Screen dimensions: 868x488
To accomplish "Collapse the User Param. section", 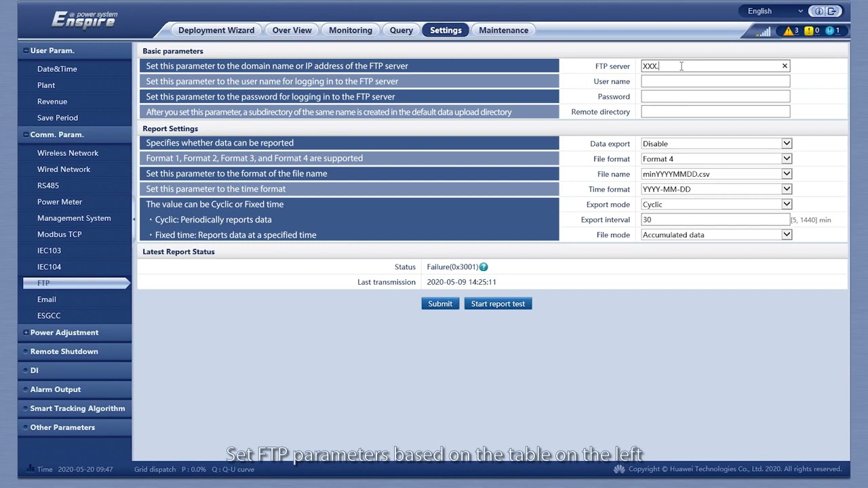I will (x=75, y=50).
